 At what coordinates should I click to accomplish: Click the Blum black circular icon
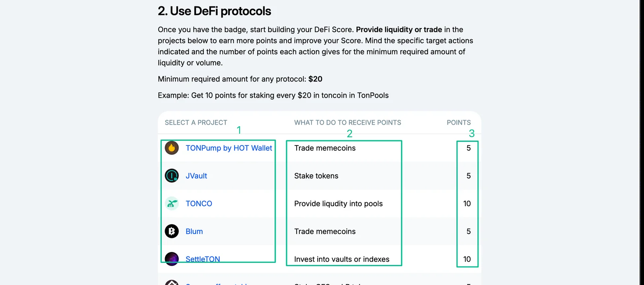(172, 231)
